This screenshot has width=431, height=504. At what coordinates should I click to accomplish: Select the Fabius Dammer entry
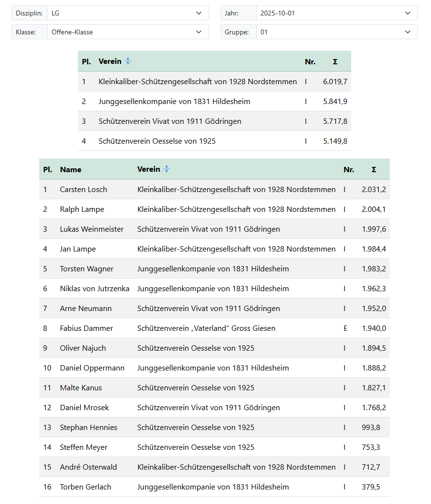coord(86,328)
